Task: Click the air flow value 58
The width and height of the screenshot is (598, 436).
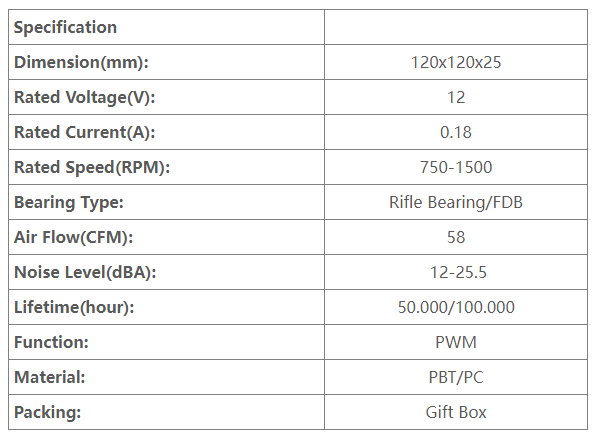Action: coord(456,237)
